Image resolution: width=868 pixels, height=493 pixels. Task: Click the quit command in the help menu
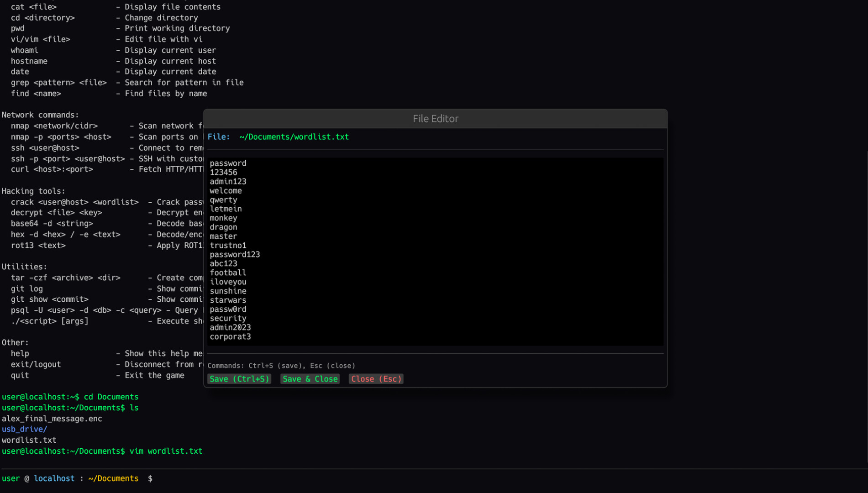pos(19,375)
